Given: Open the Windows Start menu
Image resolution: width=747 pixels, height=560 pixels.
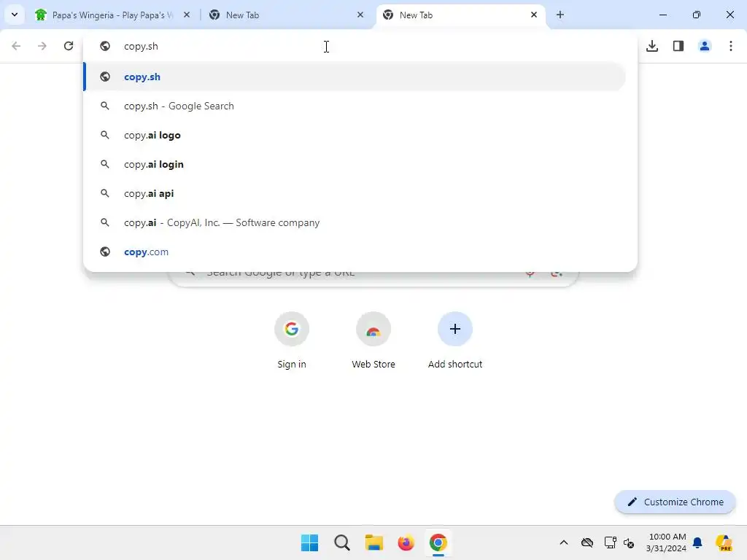Looking at the screenshot, I should 309,542.
